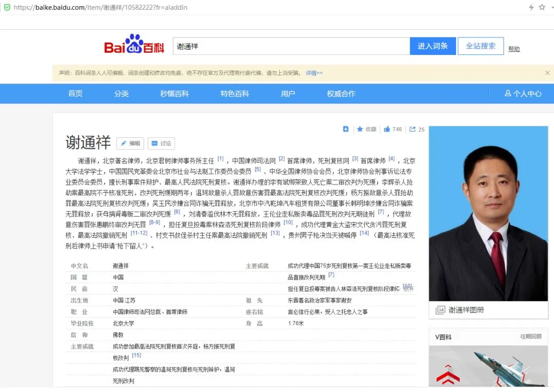554x392 pixels.
Task: Open 谢通祥图册 album link
Action: tap(466, 310)
